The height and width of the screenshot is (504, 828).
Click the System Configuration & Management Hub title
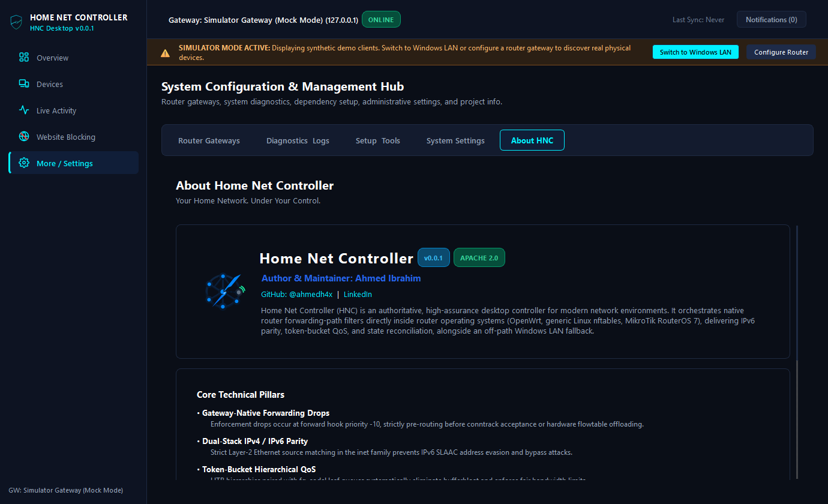pyautogui.click(x=283, y=87)
